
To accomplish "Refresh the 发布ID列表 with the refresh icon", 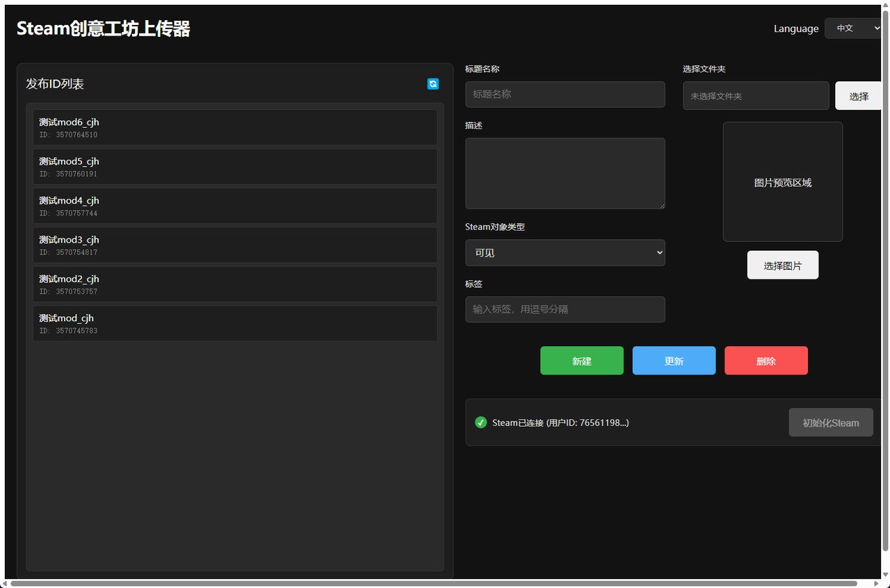I will 433,84.
